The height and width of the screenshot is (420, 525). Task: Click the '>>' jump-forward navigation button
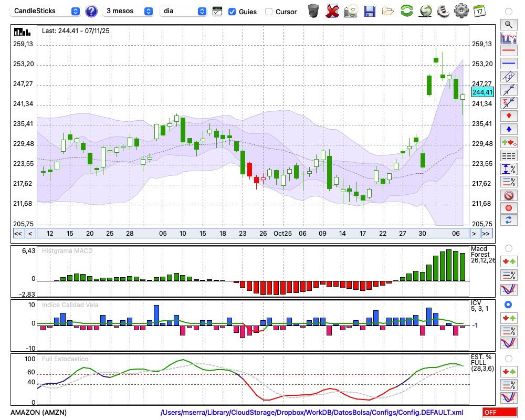486,234
